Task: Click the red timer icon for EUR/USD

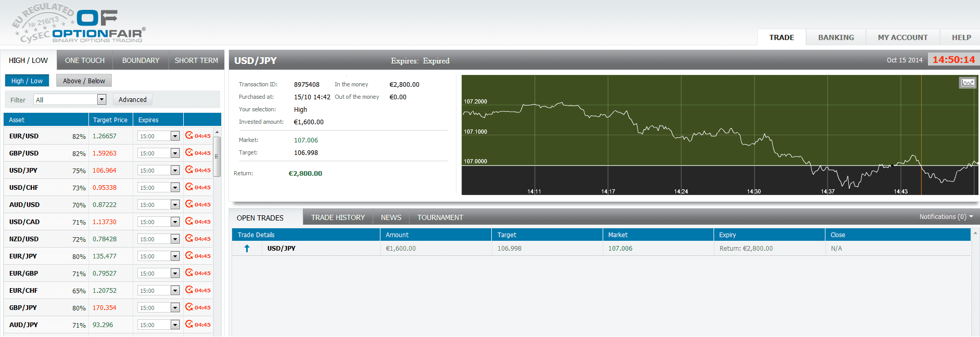Action: 189,135
